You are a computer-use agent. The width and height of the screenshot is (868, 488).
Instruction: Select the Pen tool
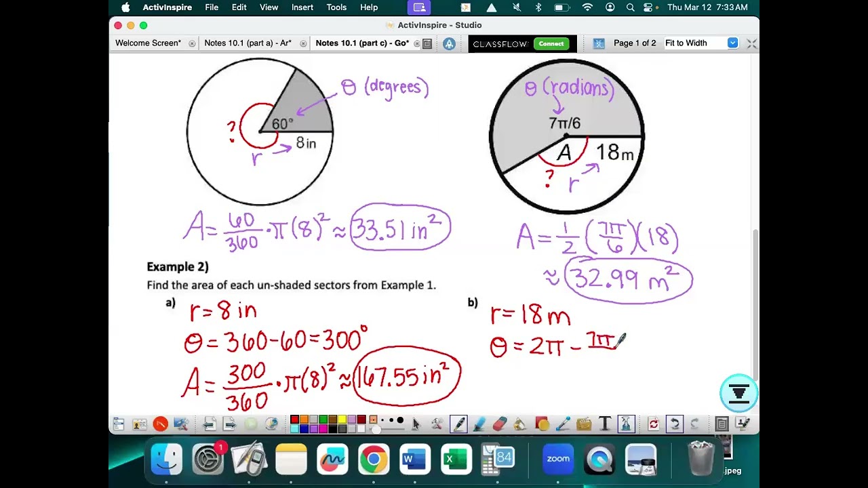(x=458, y=424)
